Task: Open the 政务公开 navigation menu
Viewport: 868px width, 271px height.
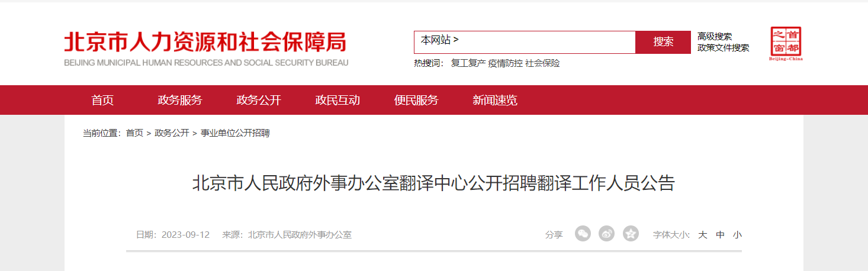Action: pos(259,100)
